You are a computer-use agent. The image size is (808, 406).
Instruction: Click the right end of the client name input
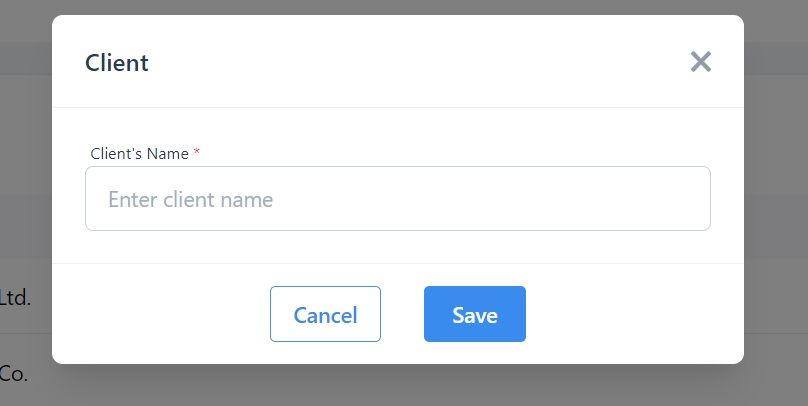point(691,198)
